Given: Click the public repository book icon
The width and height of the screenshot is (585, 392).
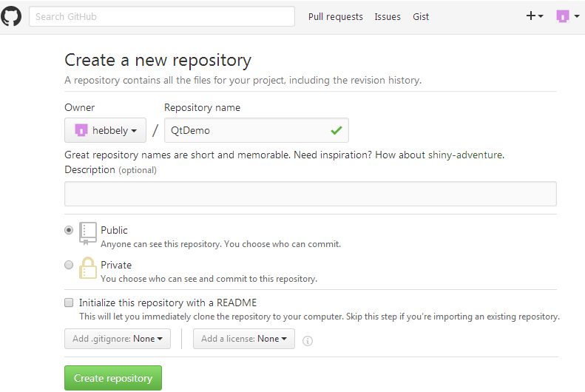Looking at the screenshot, I should [88, 234].
